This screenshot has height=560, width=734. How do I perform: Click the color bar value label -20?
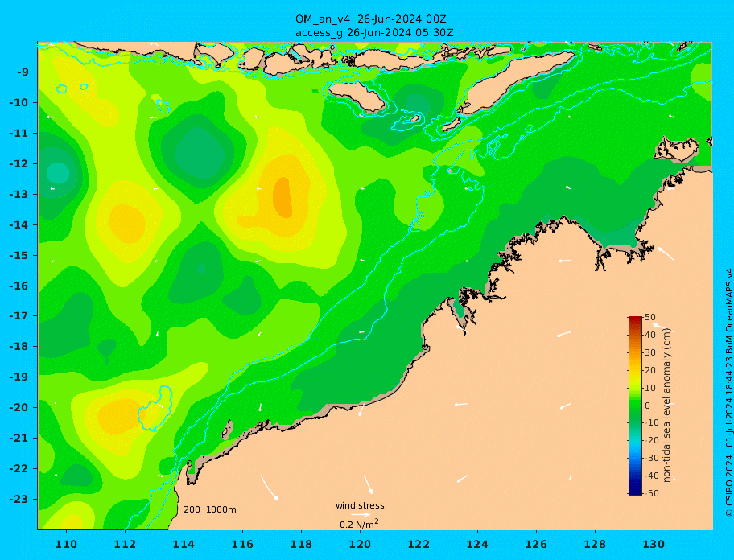coord(650,441)
